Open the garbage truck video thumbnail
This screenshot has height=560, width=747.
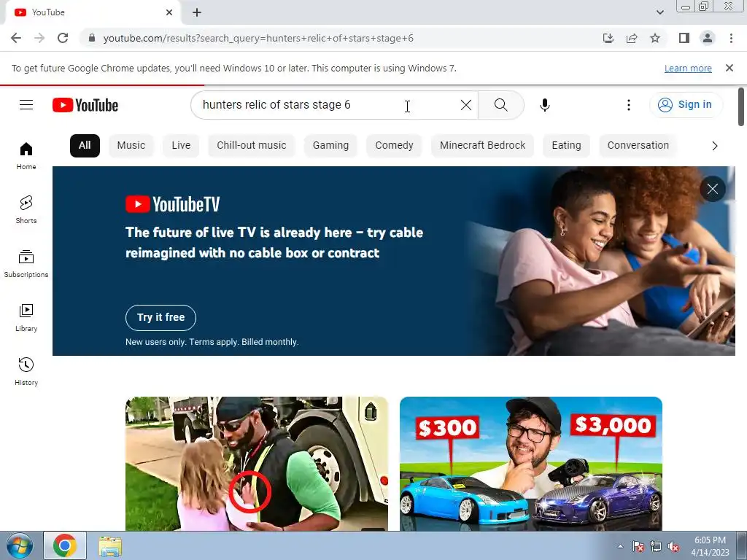coord(257,463)
